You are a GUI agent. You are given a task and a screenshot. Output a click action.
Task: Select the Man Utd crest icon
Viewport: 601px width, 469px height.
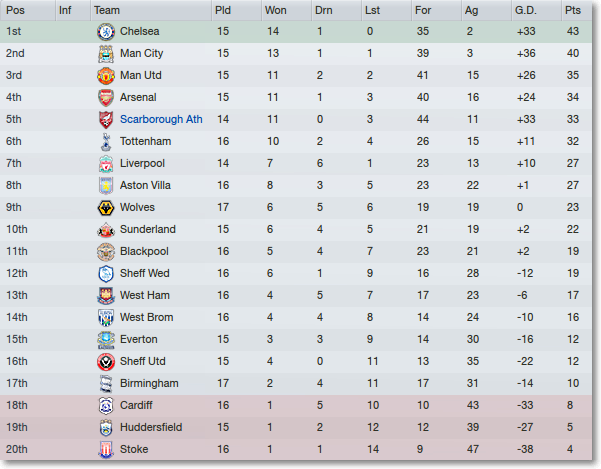click(x=106, y=75)
